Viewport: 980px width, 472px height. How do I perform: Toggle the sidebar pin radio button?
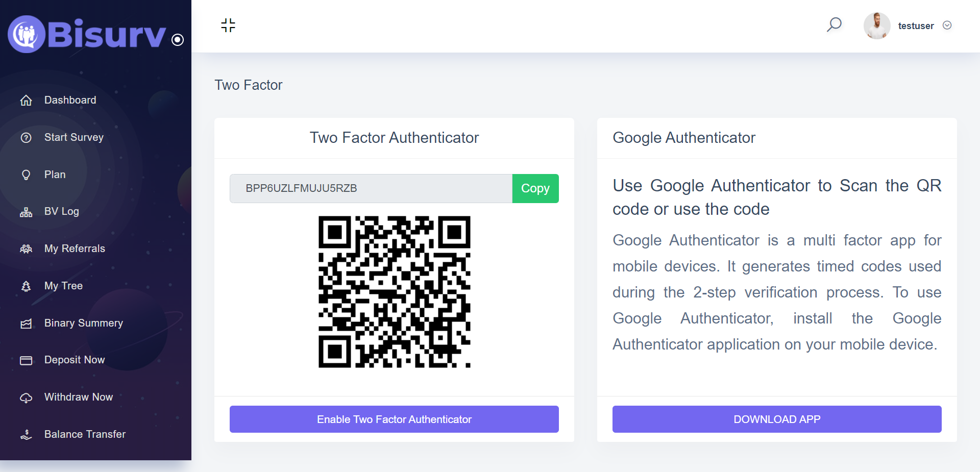[x=178, y=40]
